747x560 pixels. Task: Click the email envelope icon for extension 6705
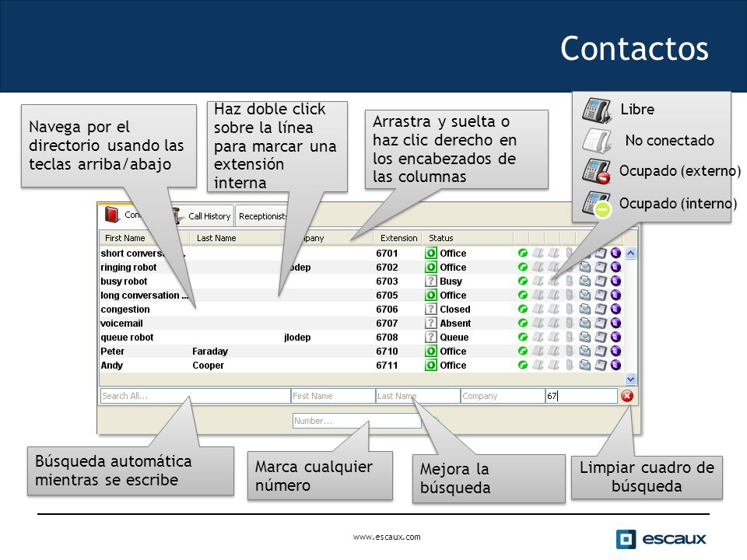pos(584,296)
